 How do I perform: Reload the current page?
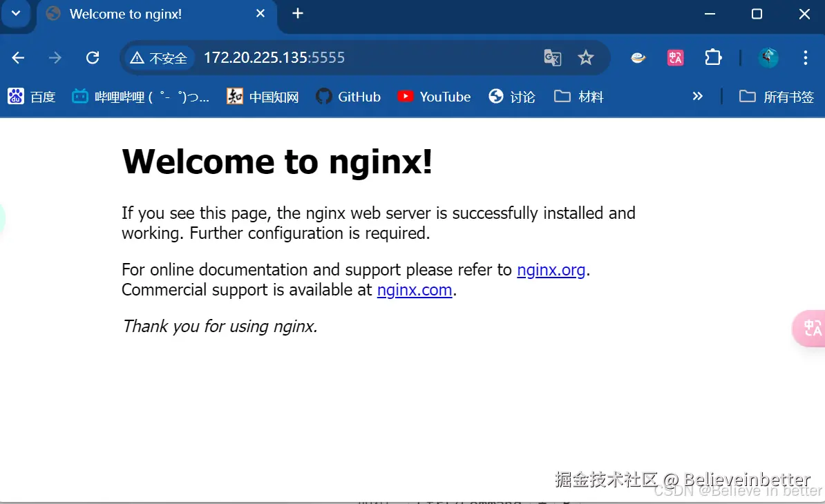[92, 58]
